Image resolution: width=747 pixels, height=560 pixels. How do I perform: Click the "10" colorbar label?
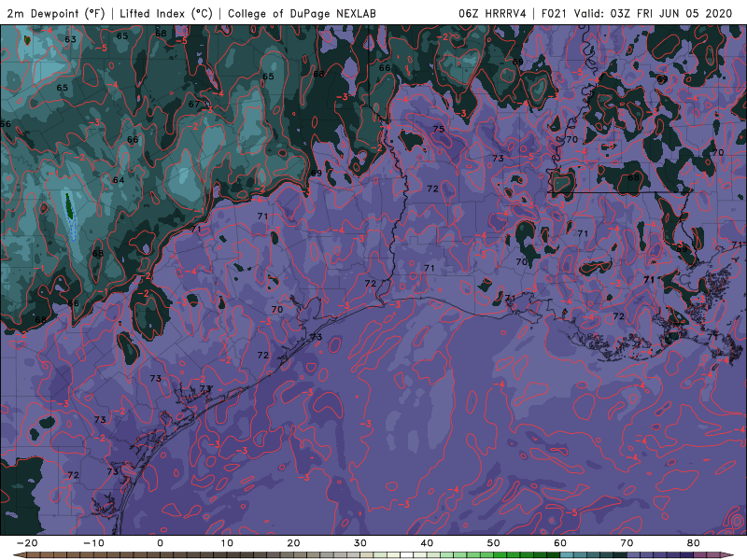(x=227, y=543)
